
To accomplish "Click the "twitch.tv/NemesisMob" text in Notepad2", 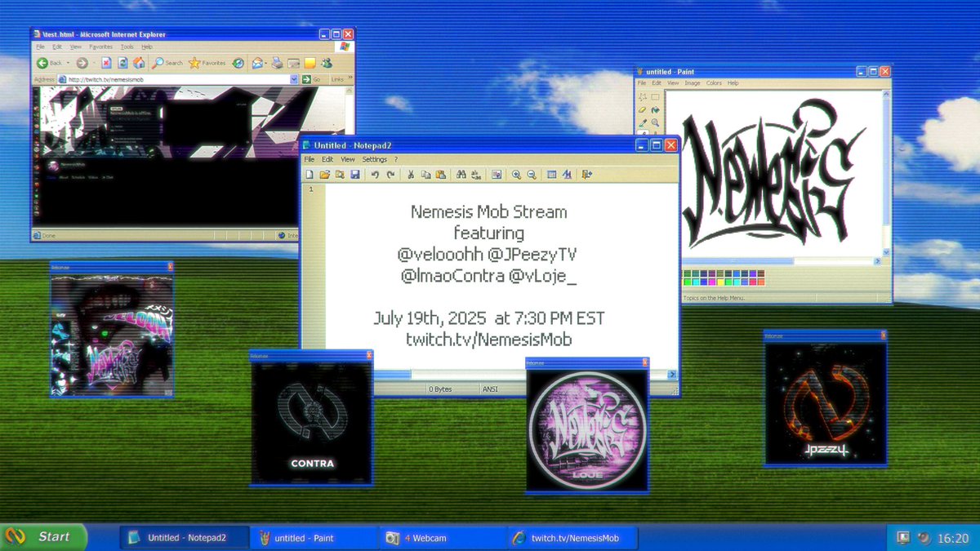I will point(489,339).
